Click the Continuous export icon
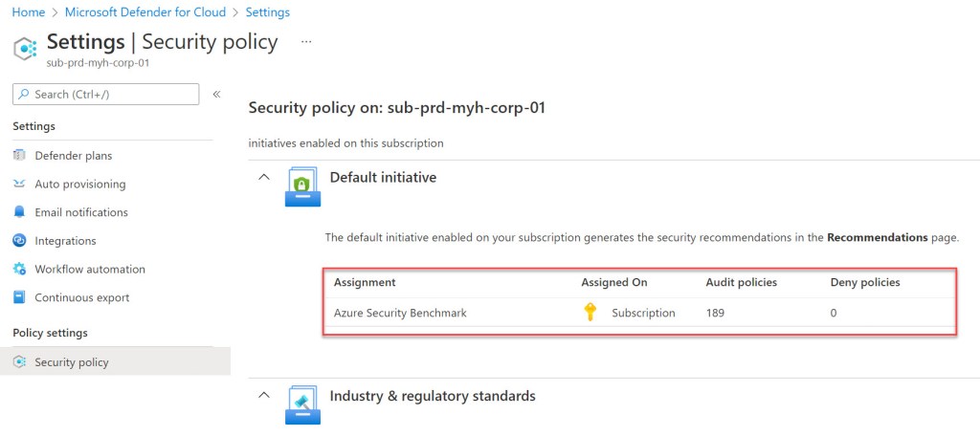 (19, 297)
